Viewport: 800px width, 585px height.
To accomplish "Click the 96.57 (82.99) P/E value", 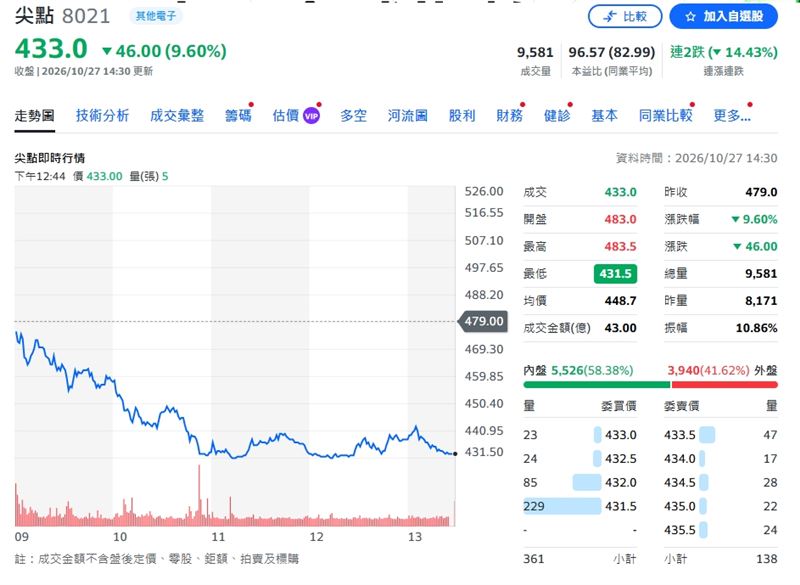I will (x=612, y=52).
